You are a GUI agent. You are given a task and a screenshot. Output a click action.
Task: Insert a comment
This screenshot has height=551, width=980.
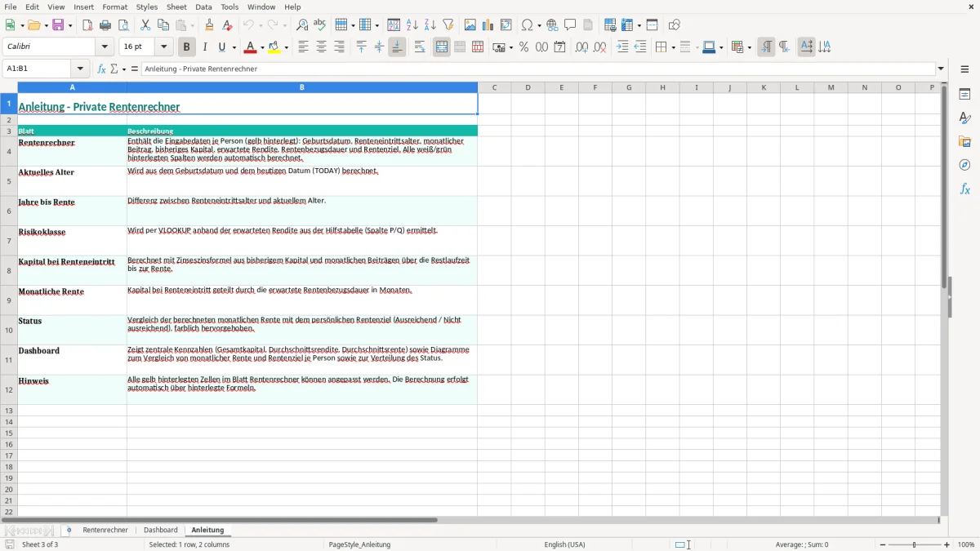(x=570, y=25)
